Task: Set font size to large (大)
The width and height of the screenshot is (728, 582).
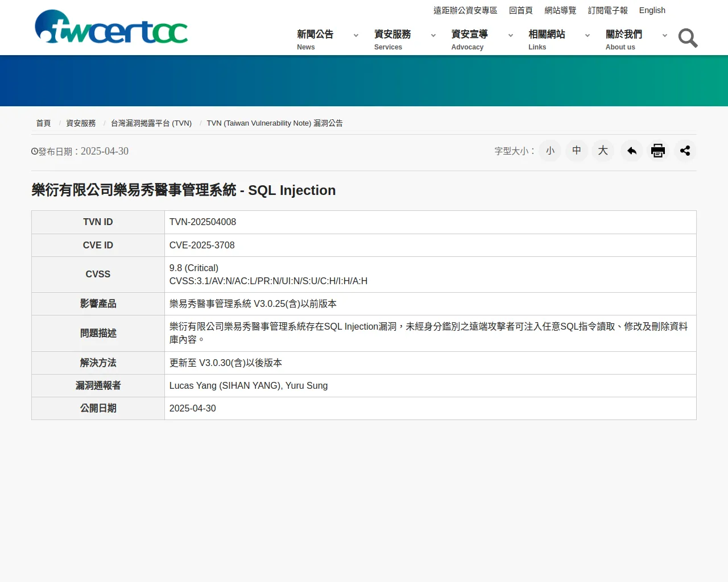Action: click(603, 151)
